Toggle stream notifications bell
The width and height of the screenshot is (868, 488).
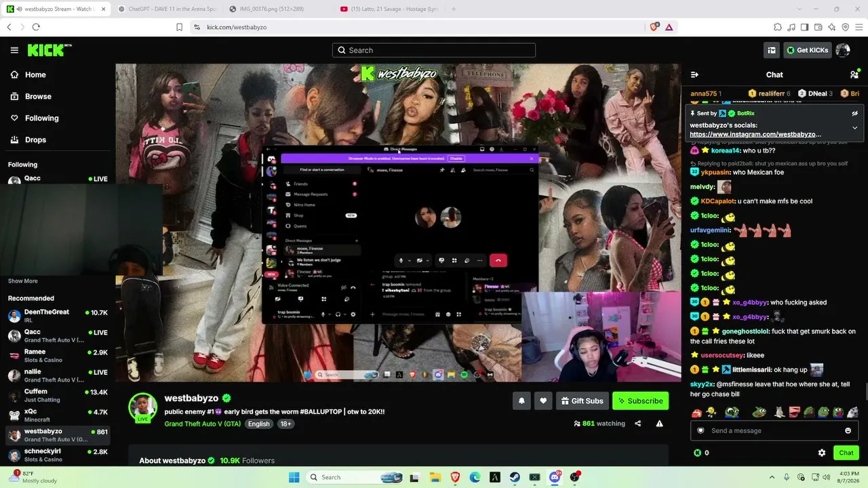pos(521,401)
